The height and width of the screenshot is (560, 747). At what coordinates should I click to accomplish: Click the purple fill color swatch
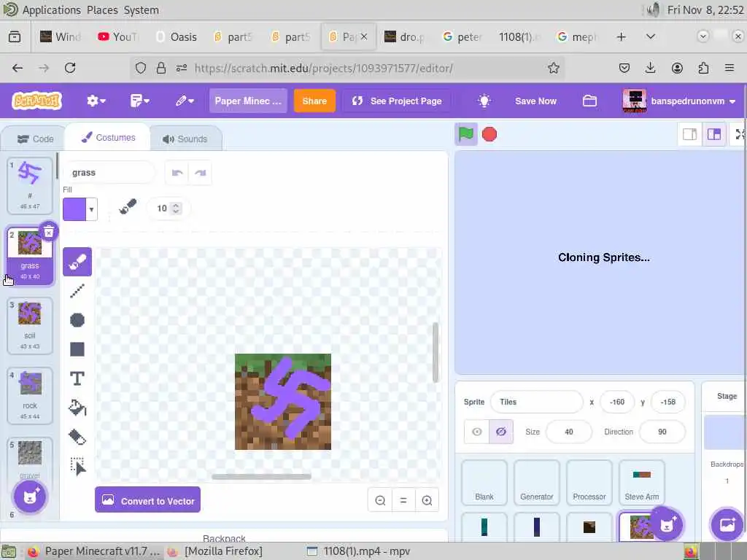coord(74,209)
